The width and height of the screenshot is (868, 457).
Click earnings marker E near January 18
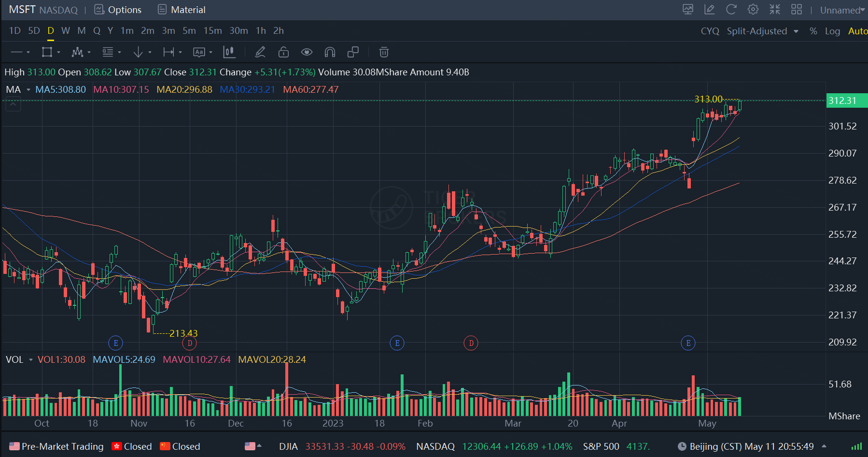[x=397, y=343]
